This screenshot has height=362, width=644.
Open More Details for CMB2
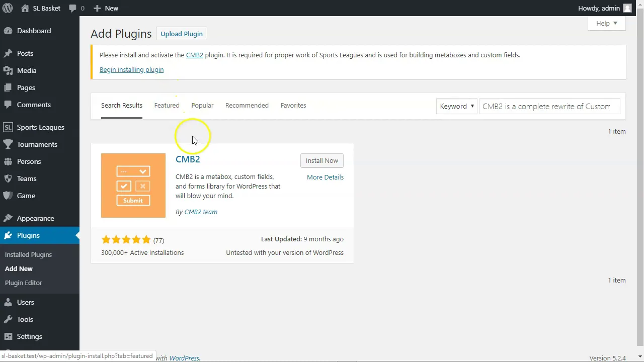[x=325, y=177]
